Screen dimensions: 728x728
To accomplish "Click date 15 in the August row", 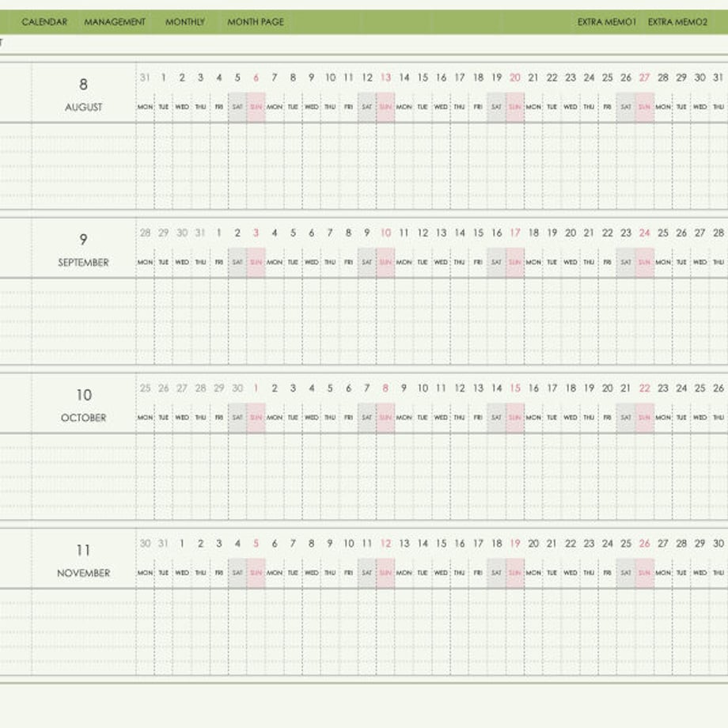I will coord(423,78).
